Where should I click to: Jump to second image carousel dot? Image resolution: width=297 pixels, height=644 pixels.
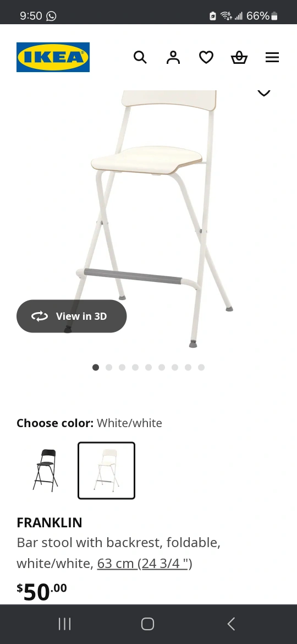pos(109,367)
